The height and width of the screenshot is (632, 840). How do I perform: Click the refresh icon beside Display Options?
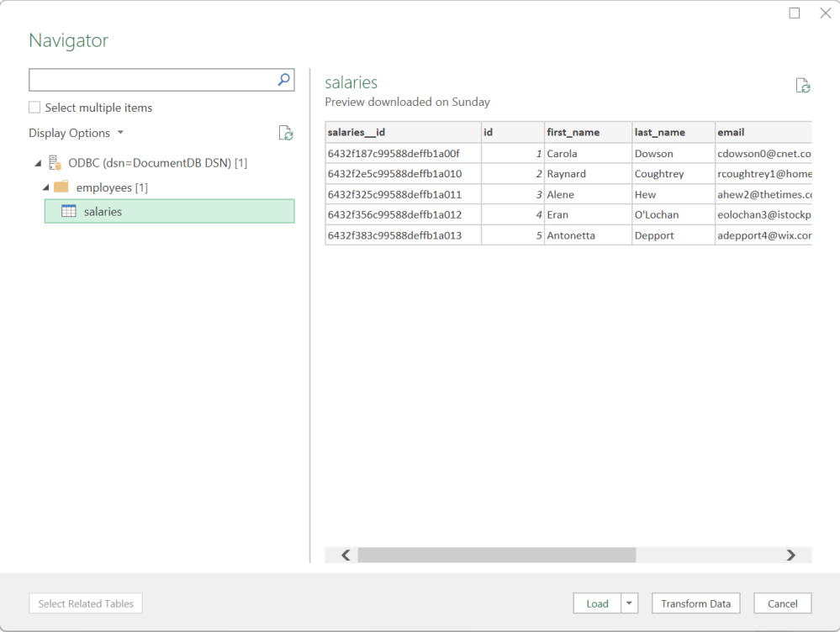pos(286,133)
